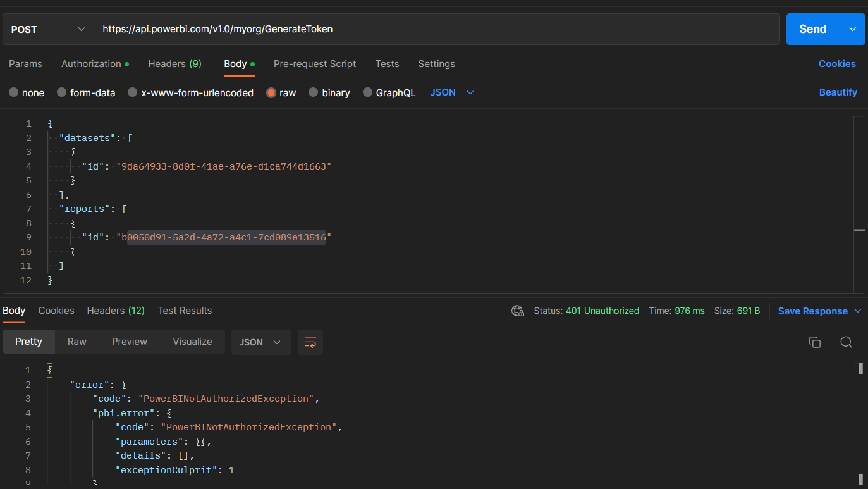Open search in response with magnifier icon
The height and width of the screenshot is (489, 868).
(847, 342)
